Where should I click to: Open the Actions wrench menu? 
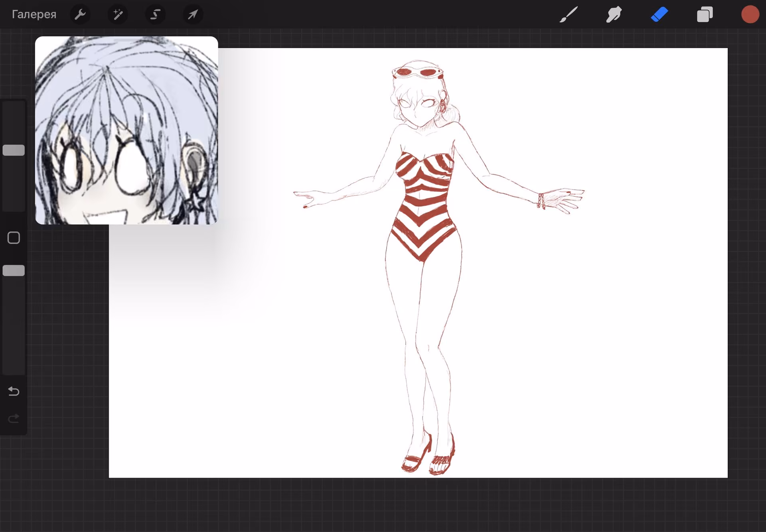[x=80, y=14]
